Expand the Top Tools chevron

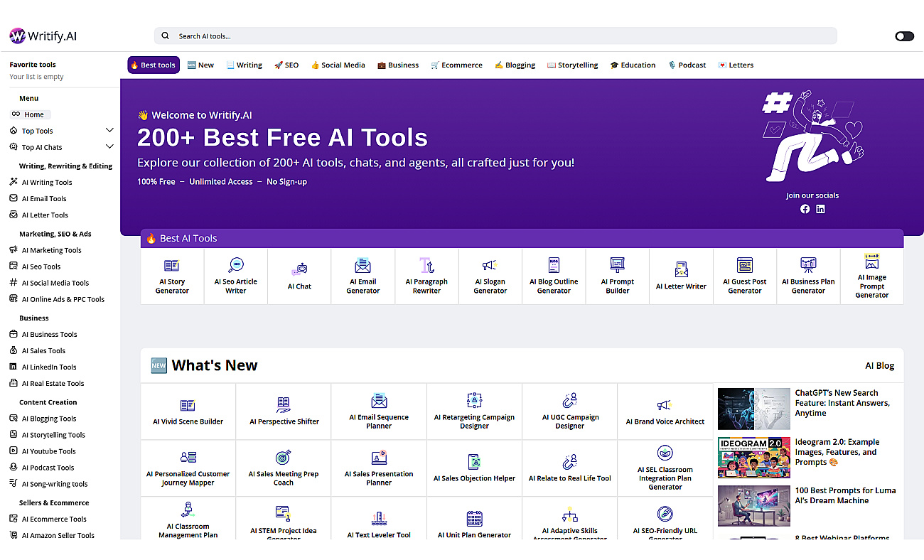[x=109, y=130]
